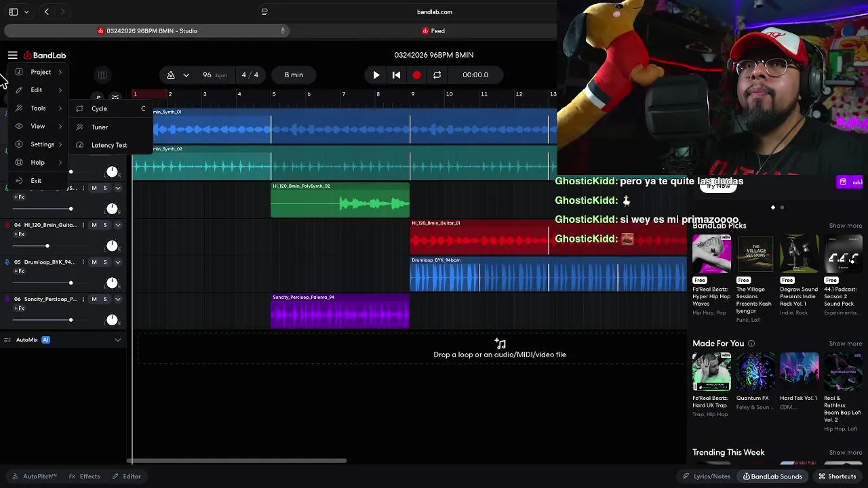Choose Exit from the main menu

[39, 181]
